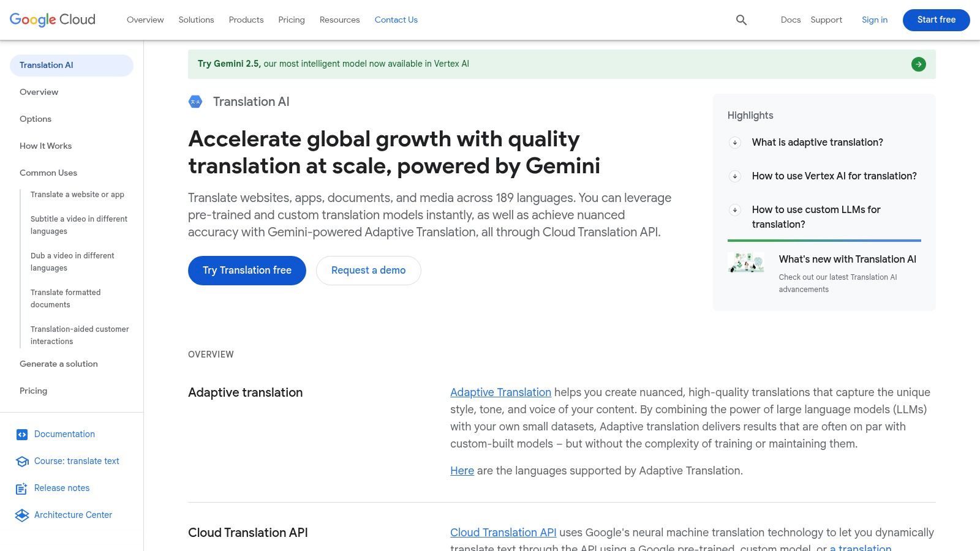This screenshot has width=980, height=551.
Task: Click the Release notes icon
Action: click(x=22, y=489)
